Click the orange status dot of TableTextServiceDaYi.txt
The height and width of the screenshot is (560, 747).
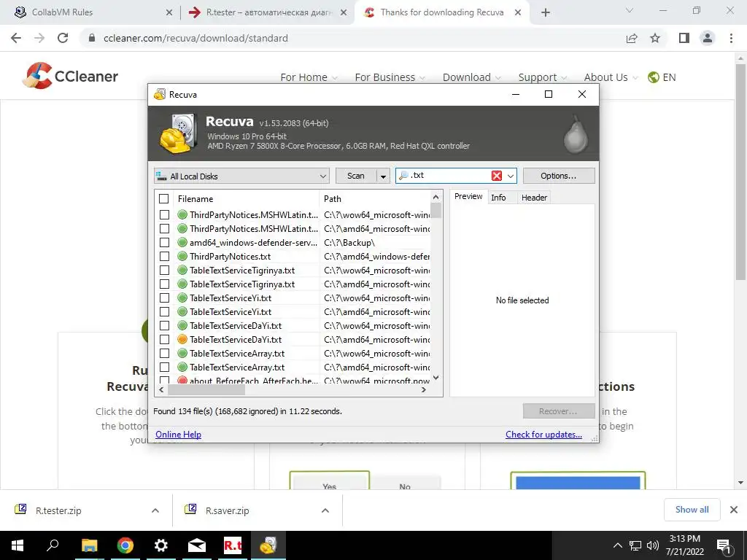pyautogui.click(x=182, y=340)
